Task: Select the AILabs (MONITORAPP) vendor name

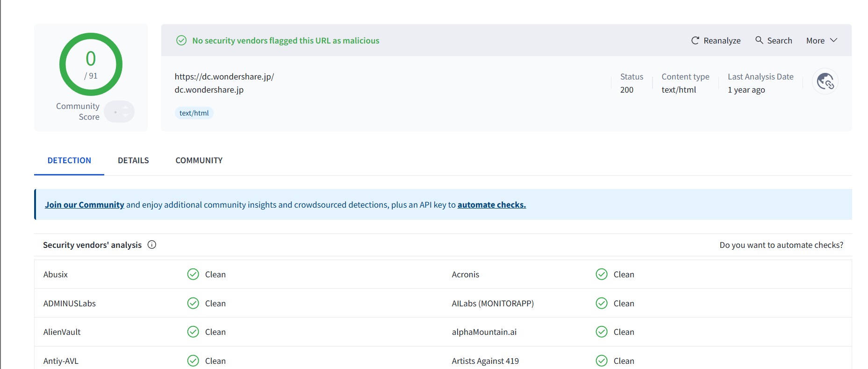Action: coord(493,304)
